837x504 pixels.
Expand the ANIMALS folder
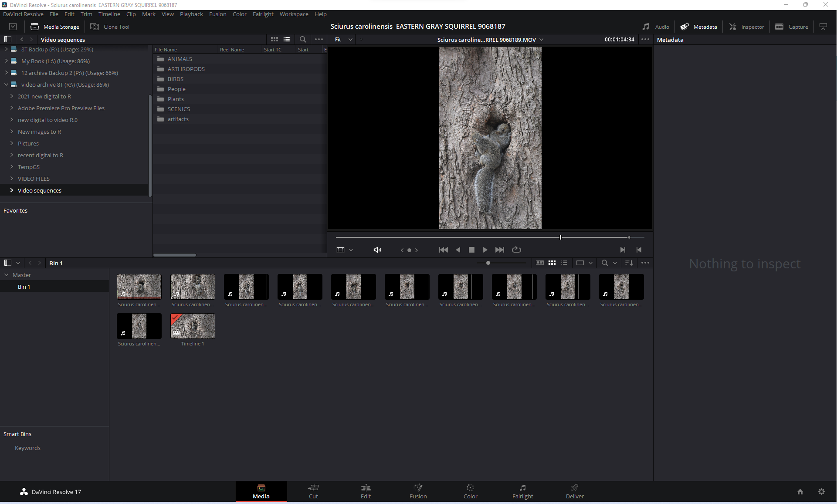click(180, 58)
